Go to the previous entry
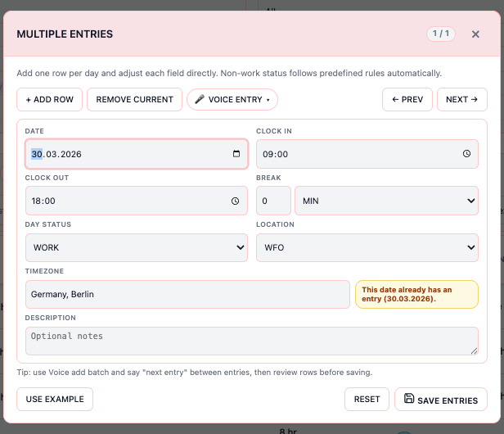Image resolution: width=504 pixels, height=434 pixels. coord(407,100)
